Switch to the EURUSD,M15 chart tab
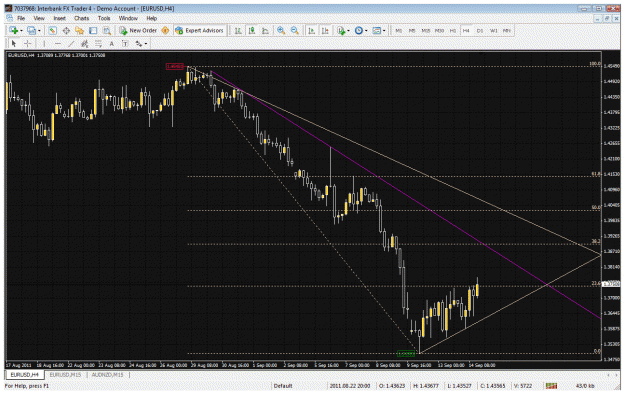Screen dimensions: 625x394 (x=65, y=375)
